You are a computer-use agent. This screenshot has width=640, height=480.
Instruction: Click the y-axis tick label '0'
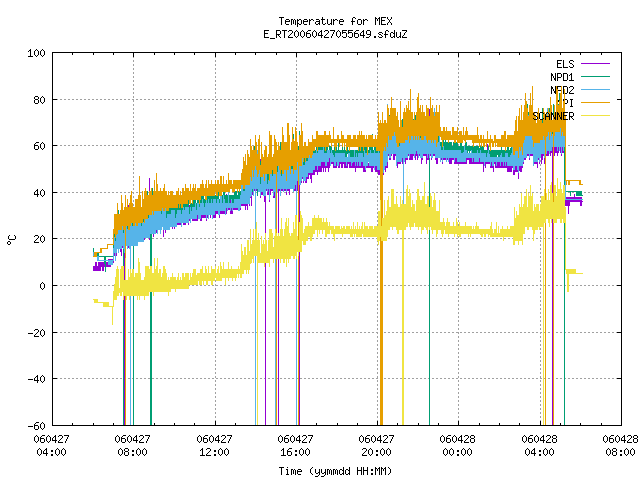[x=42, y=286]
